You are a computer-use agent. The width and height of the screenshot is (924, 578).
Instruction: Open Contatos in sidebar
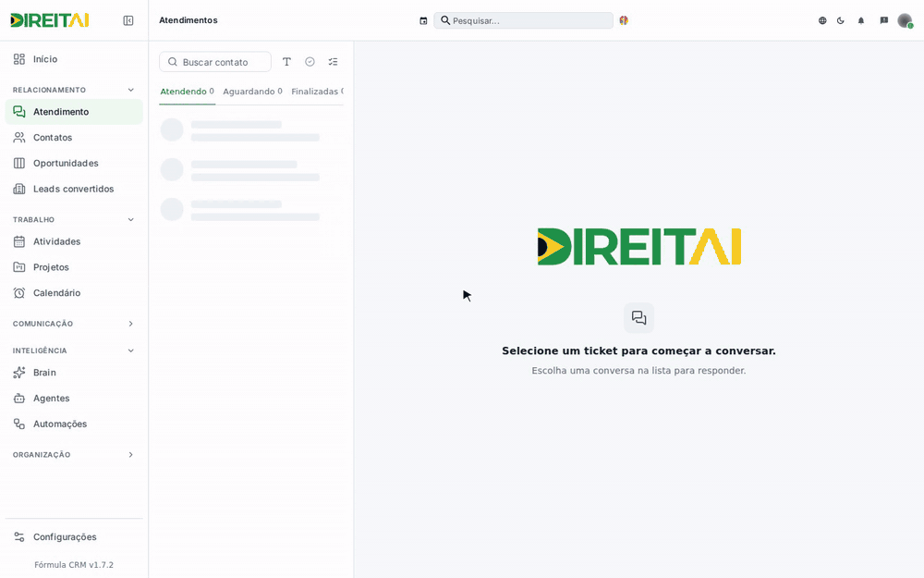(74, 138)
